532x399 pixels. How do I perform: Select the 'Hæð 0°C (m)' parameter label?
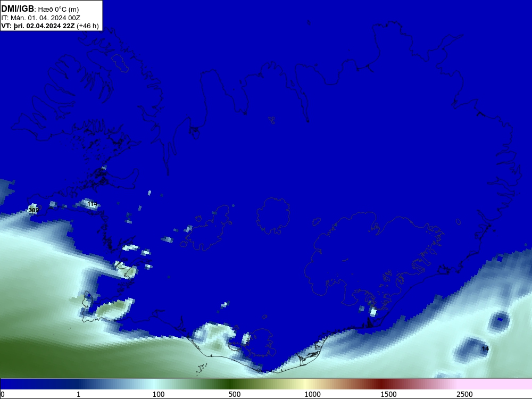coord(59,9)
